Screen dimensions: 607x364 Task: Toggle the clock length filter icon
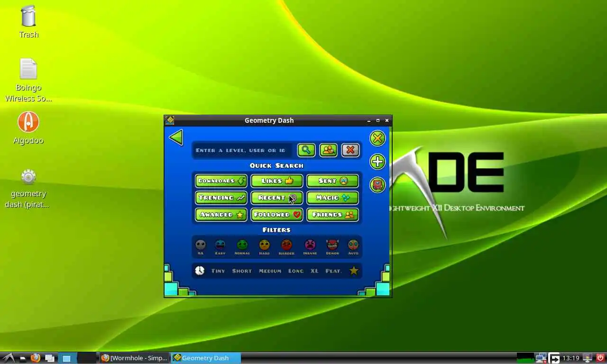200,271
